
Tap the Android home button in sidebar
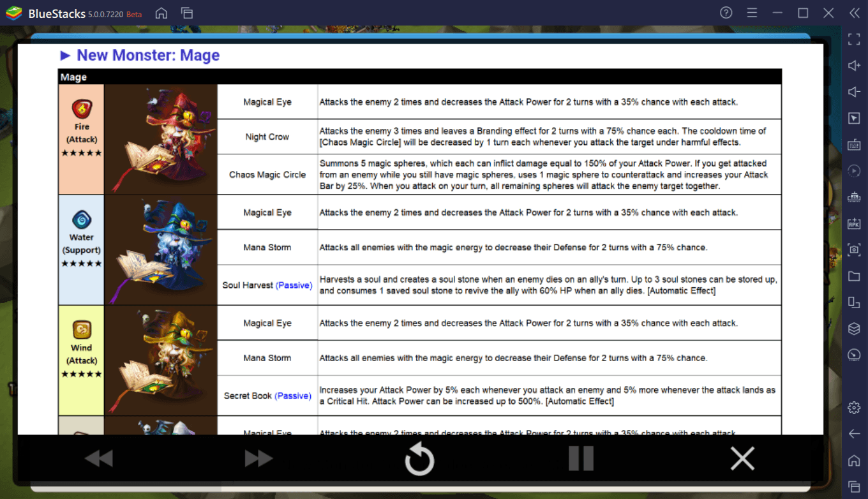point(854,460)
